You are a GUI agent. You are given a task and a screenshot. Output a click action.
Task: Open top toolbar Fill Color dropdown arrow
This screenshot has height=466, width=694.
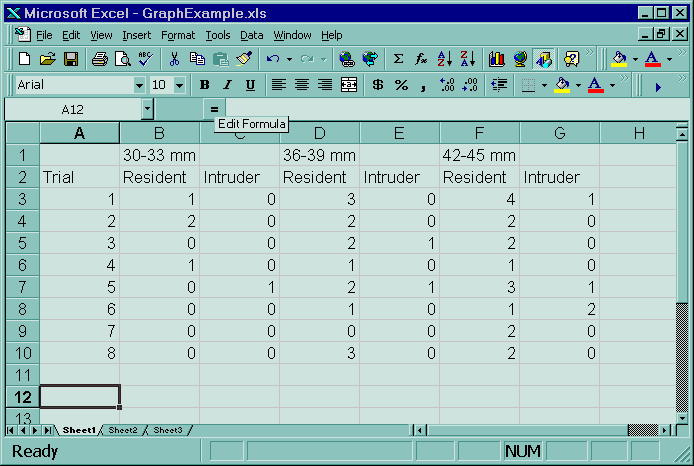636,59
